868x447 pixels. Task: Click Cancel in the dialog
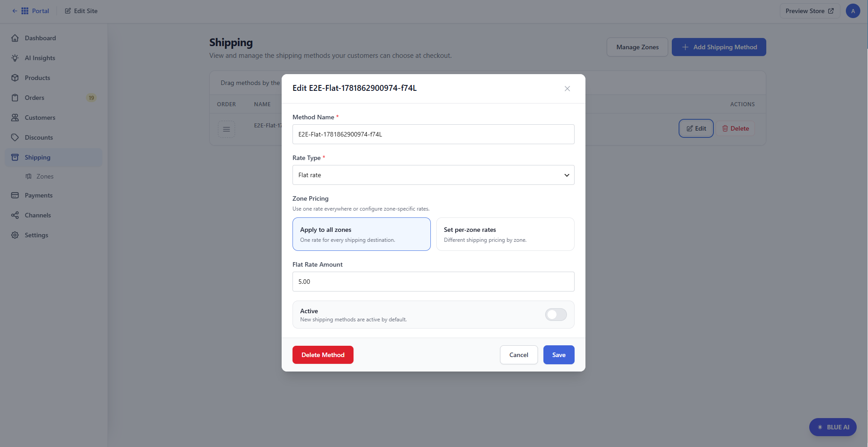coord(519,355)
